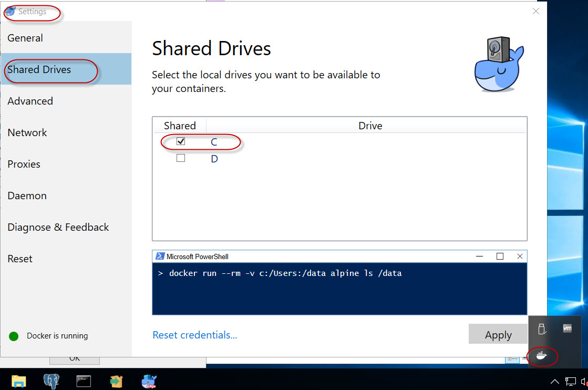
Task: Switch to the Network settings section
Action: [27, 132]
